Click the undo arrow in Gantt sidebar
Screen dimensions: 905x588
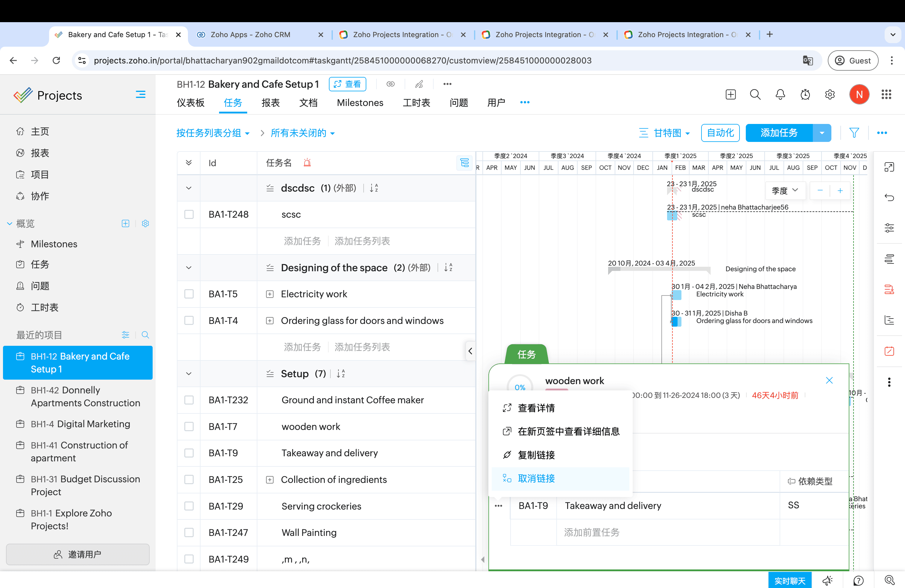[889, 197]
